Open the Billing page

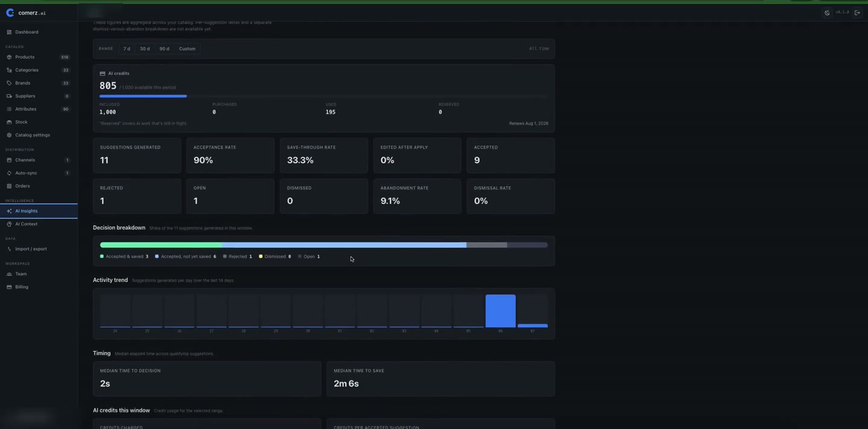pyautogui.click(x=39, y=287)
